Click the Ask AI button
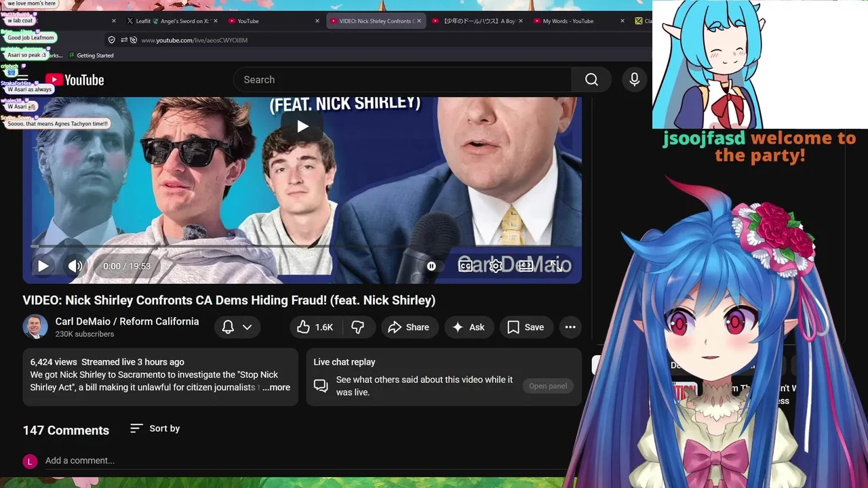The height and width of the screenshot is (488, 868). click(x=469, y=327)
